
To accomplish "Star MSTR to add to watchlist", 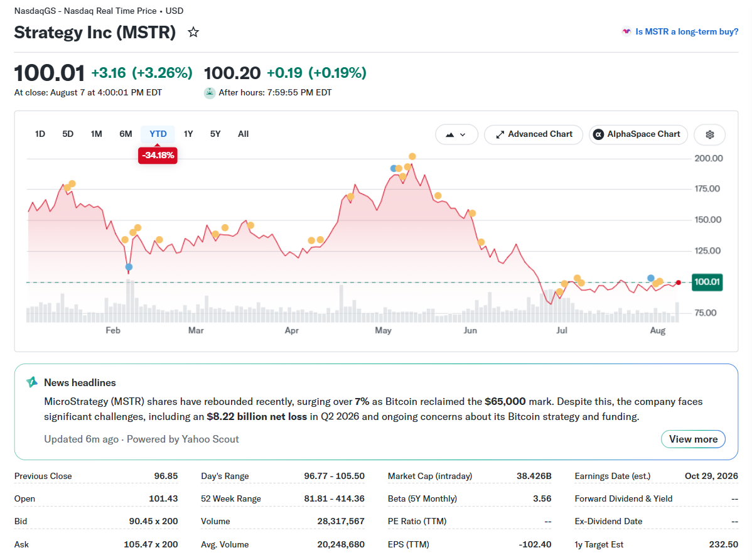I will 193,32.
